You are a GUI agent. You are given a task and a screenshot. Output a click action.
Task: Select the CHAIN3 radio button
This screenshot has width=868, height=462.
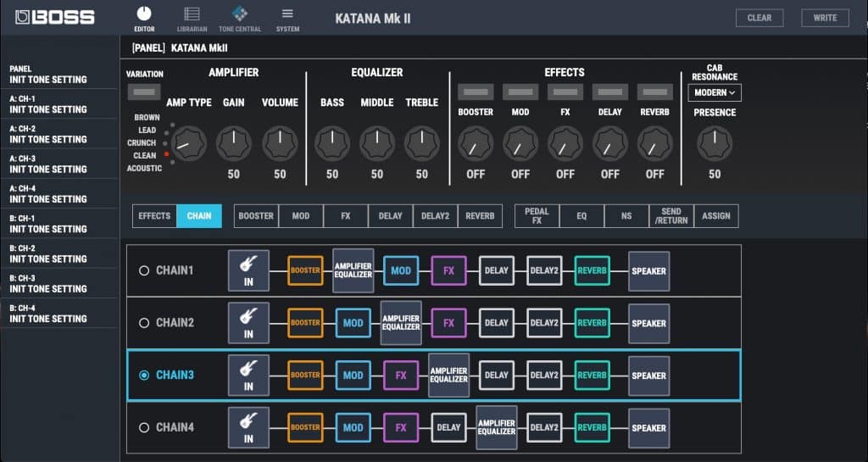(x=144, y=376)
